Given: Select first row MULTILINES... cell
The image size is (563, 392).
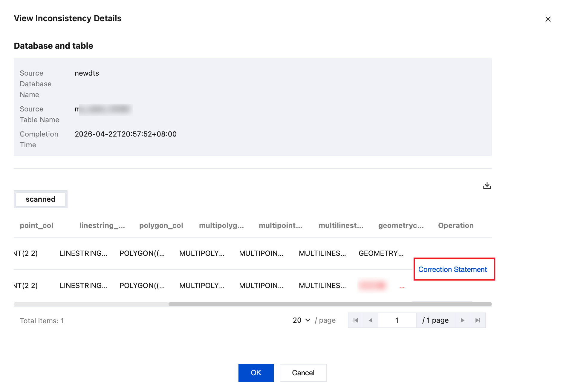Looking at the screenshot, I should (322, 253).
